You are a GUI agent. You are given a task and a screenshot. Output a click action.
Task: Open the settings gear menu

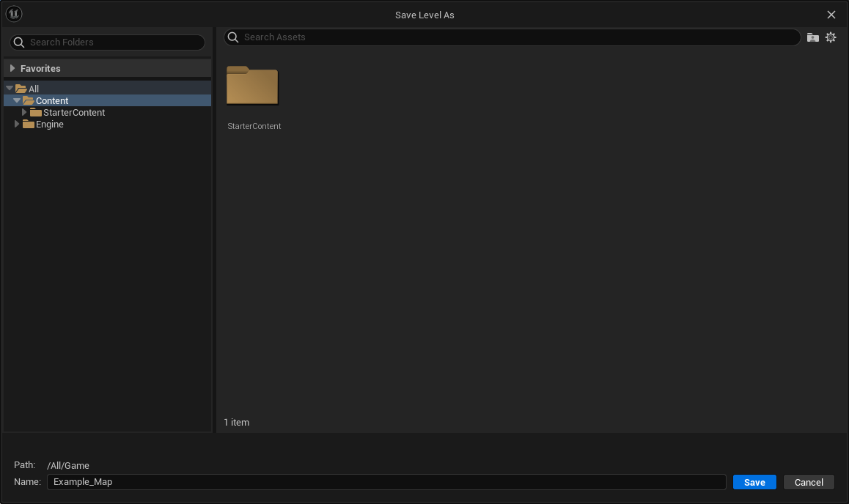point(831,37)
